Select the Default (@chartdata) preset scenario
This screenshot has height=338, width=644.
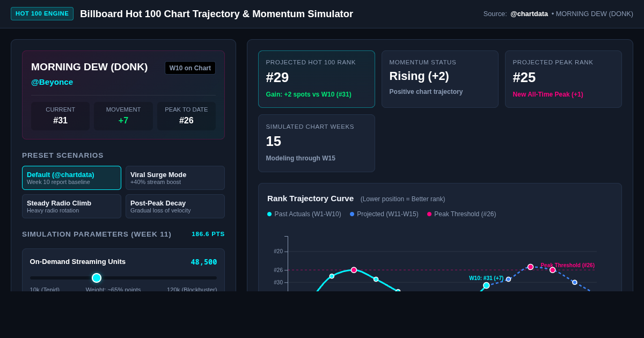[71, 178]
